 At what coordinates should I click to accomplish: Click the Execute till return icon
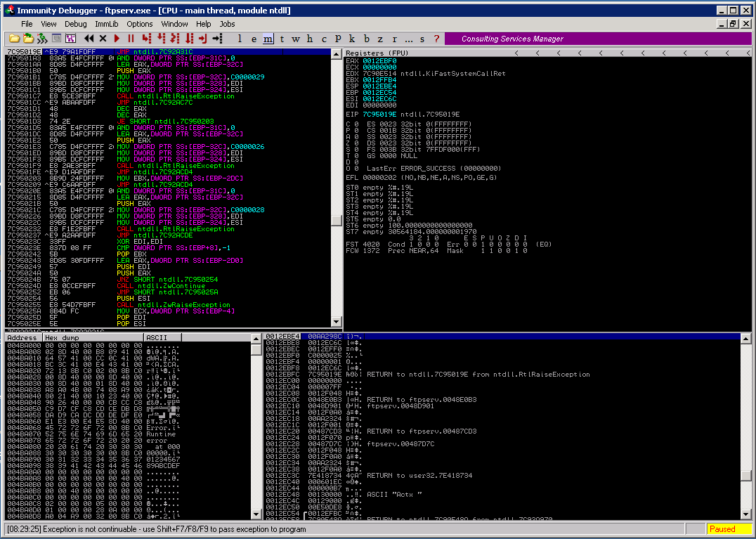203,39
